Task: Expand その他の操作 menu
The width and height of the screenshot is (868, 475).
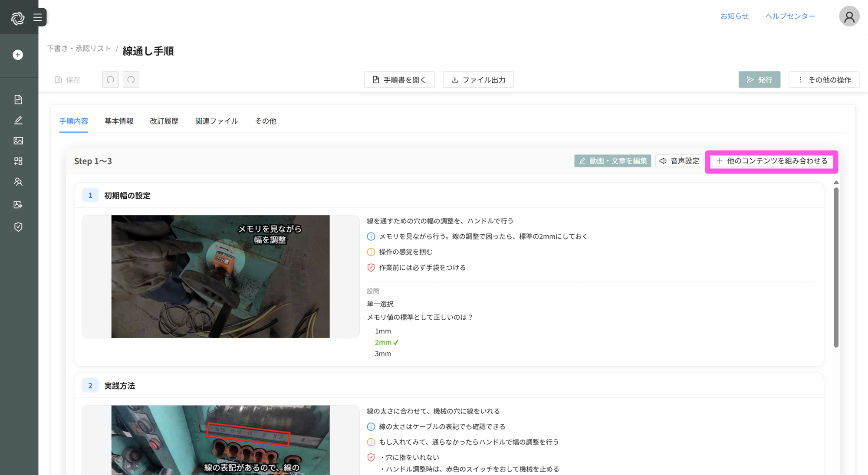Action: coord(824,79)
